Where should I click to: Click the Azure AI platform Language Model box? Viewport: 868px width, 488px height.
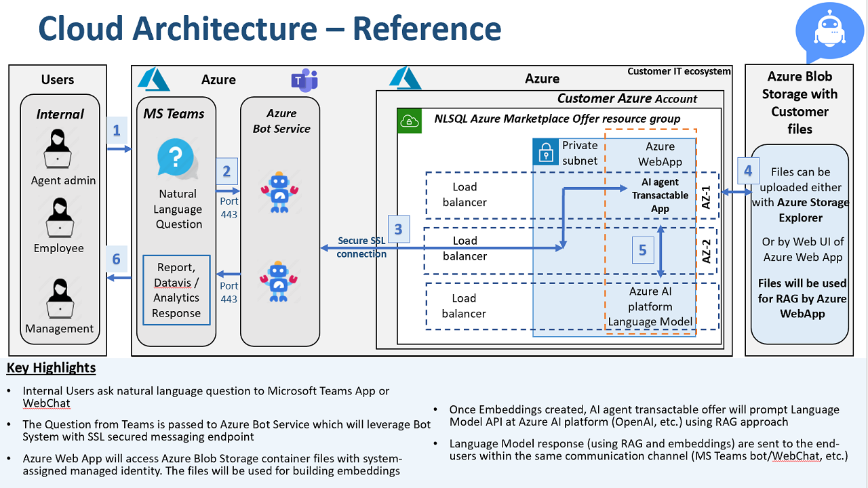click(x=650, y=306)
